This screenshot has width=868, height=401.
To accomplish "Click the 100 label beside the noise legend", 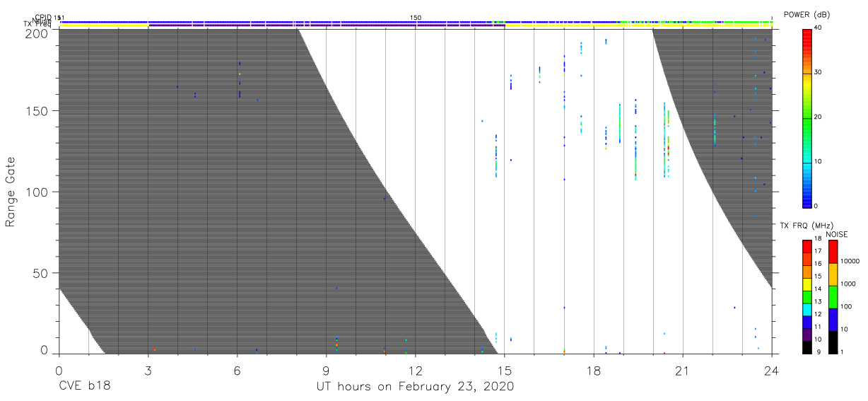I will point(846,306).
